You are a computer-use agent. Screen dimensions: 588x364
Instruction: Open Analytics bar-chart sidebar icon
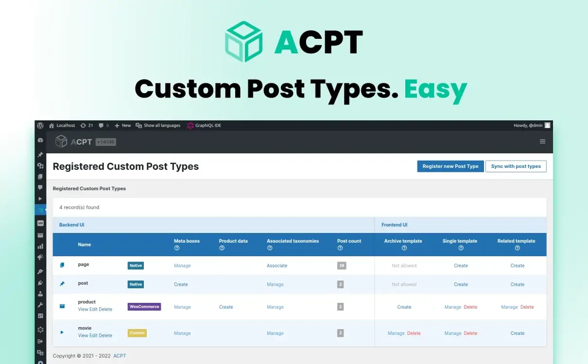click(x=40, y=247)
